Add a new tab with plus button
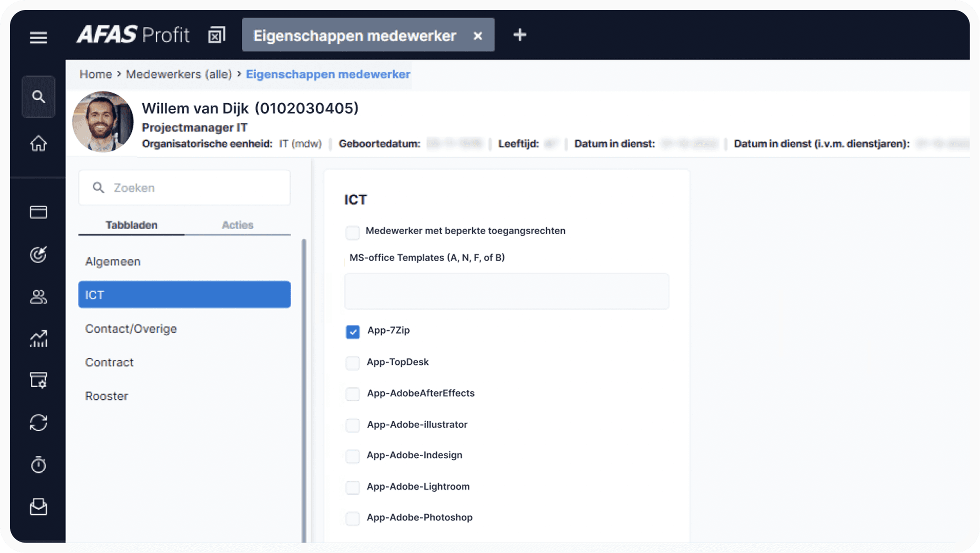 pyautogui.click(x=519, y=35)
